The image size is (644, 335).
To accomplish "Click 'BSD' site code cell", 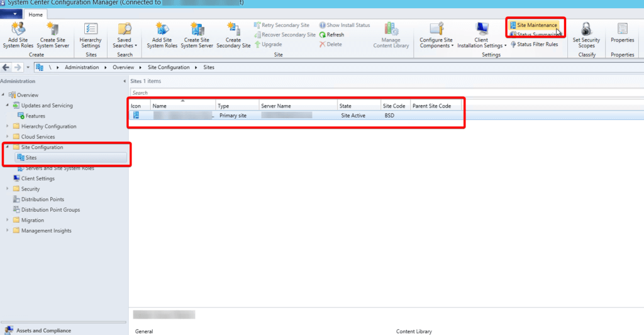I will tap(389, 116).
